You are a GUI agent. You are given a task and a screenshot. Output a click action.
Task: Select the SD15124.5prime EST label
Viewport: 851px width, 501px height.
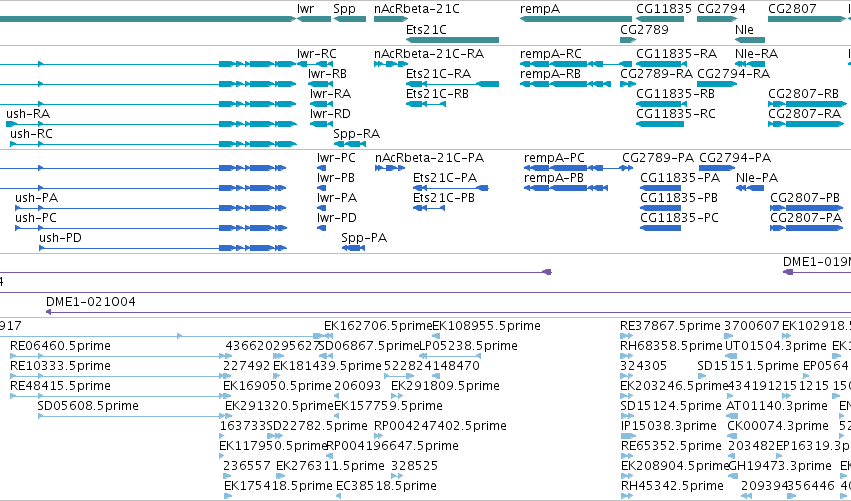671,407
